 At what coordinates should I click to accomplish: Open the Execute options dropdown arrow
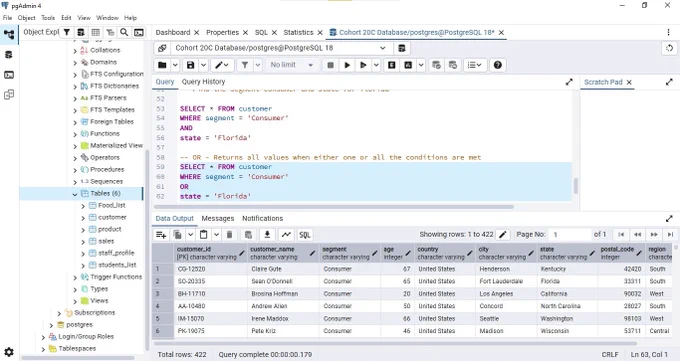(376, 65)
